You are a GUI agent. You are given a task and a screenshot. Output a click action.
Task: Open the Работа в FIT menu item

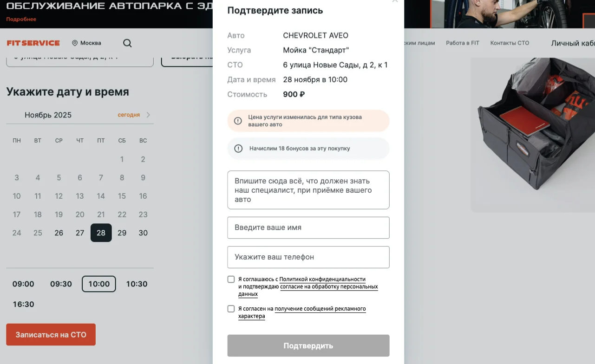click(x=462, y=43)
